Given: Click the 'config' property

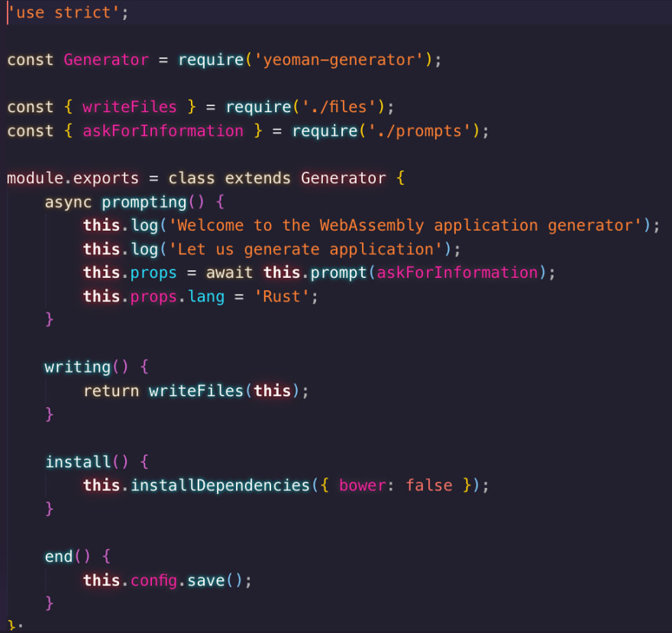Looking at the screenshot, I should pos(153,580).
